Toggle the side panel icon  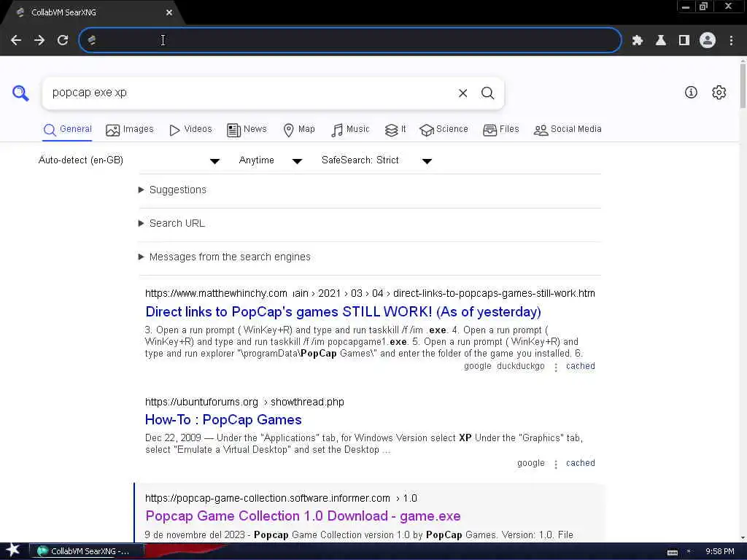pos(684,41)
